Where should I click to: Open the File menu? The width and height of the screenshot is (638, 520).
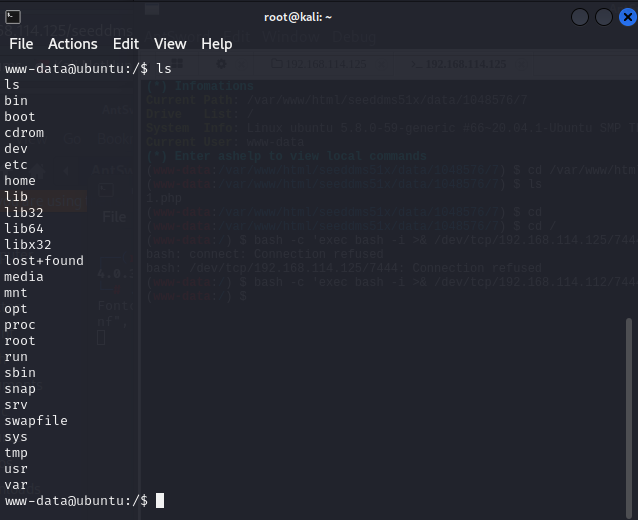coord(21,44)
